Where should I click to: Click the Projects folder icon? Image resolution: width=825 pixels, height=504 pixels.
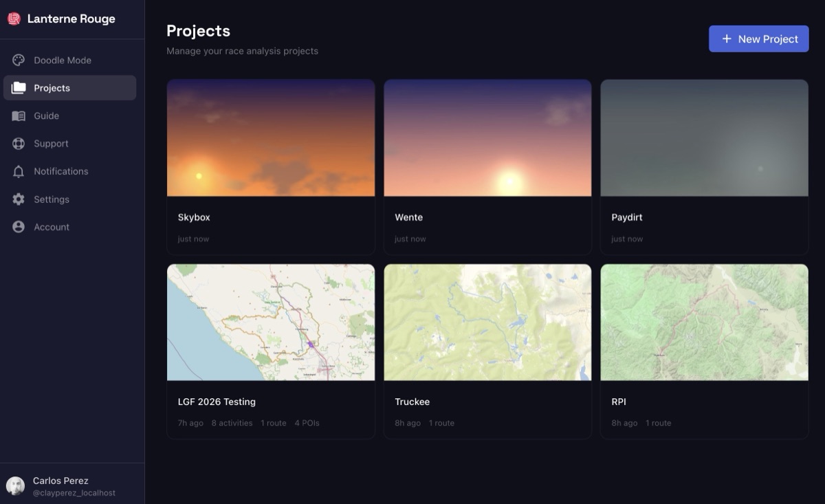click(19, 87)
